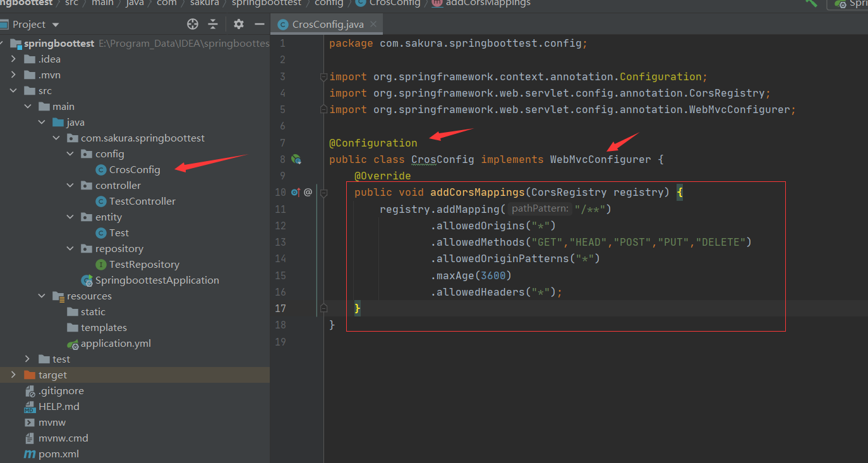Select the CrosConfig.java editor tab
Screen dimensions: 868x463
pos(328,25)
